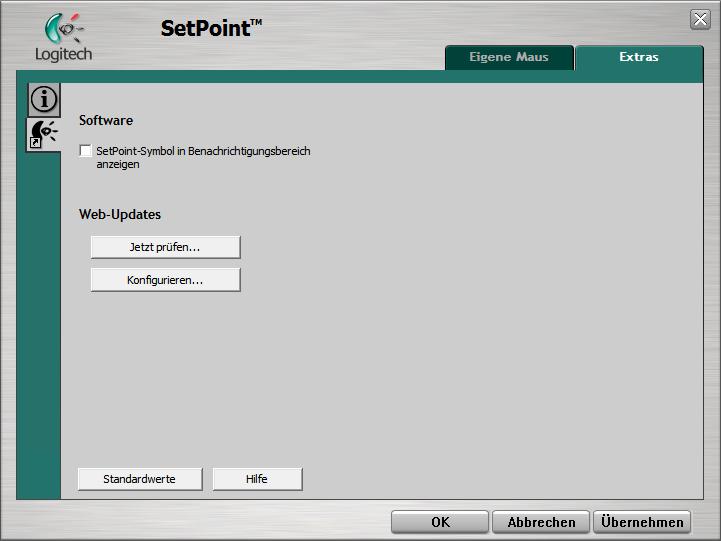The image size is (721, 541).
Task: Click the Software section heading
Action: tap(106, 120)
